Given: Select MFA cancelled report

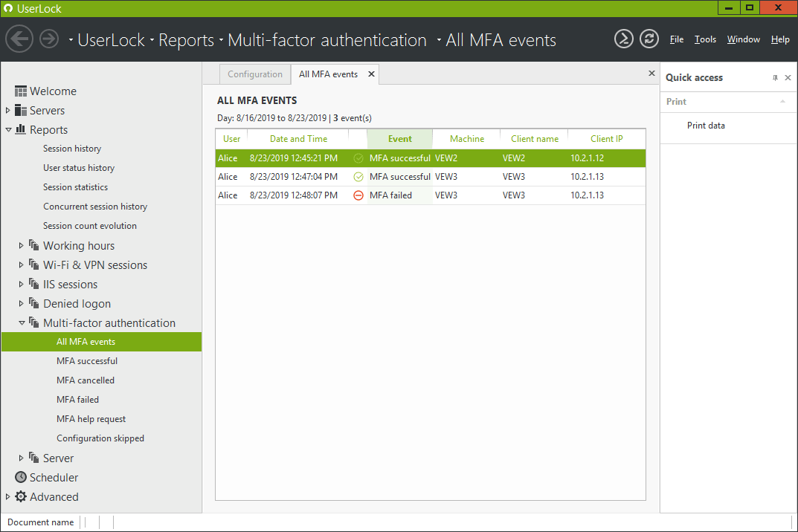Looking at the screenshot, I should [x=86, y=380].
